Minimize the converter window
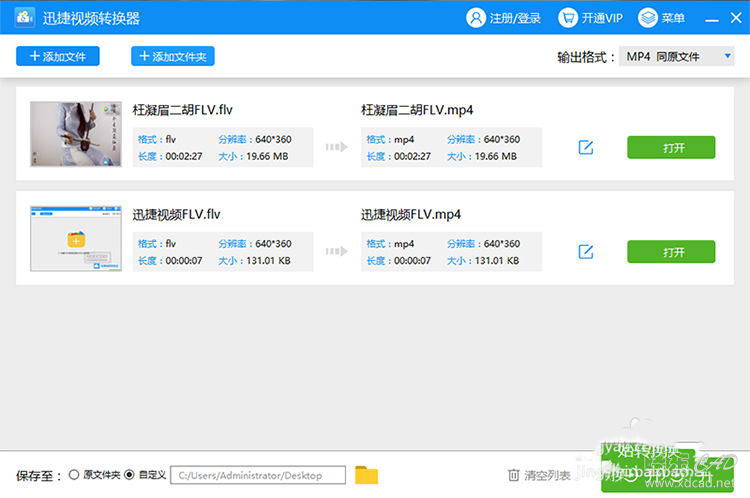 click(x=712, y=19)
